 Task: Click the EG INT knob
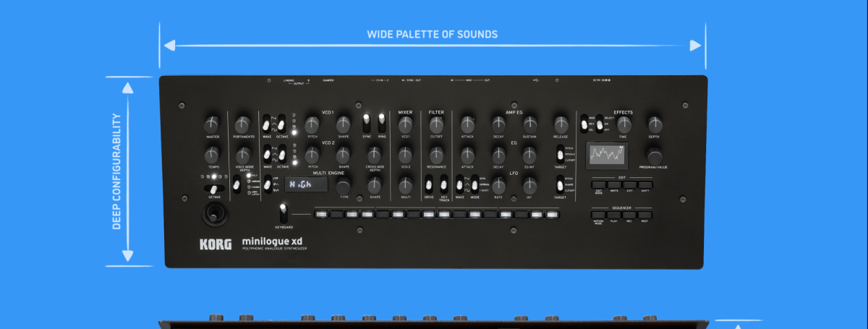[529, 155]
